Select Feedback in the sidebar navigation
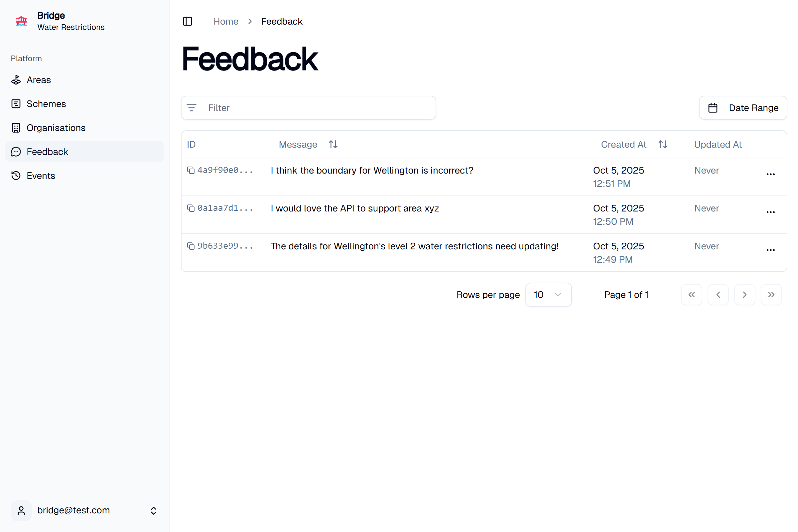This screenshot has width=798, height=532. point(47,152)
